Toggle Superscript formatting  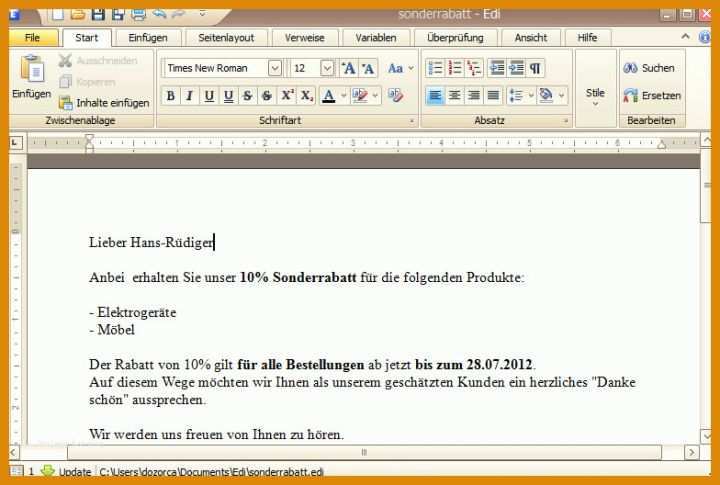point(287,96)
